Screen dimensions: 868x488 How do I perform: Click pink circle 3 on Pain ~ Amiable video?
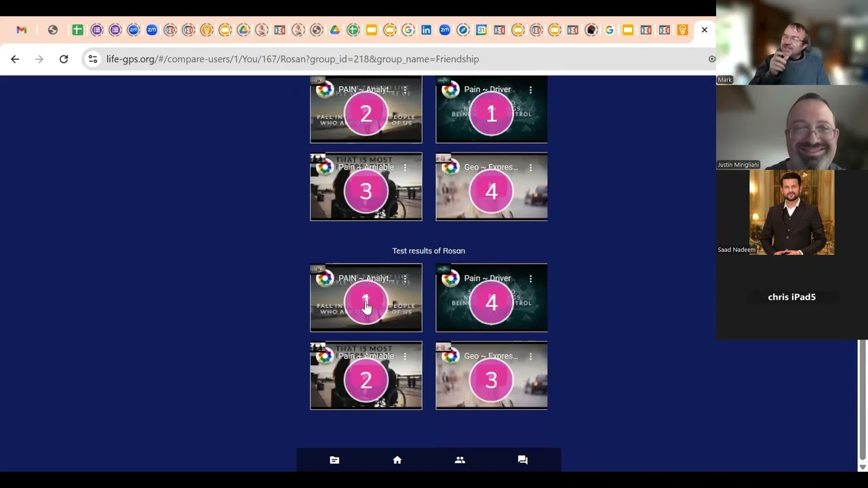click(366, 191)
